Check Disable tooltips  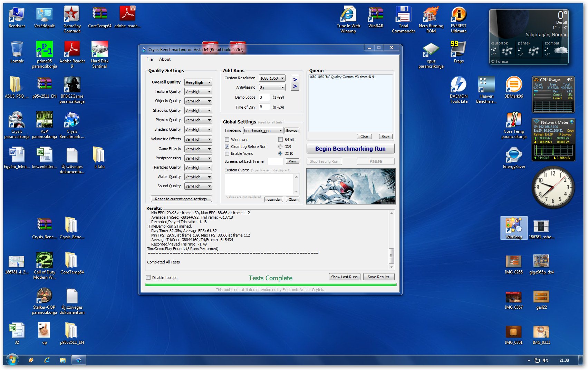coord(148,278)
